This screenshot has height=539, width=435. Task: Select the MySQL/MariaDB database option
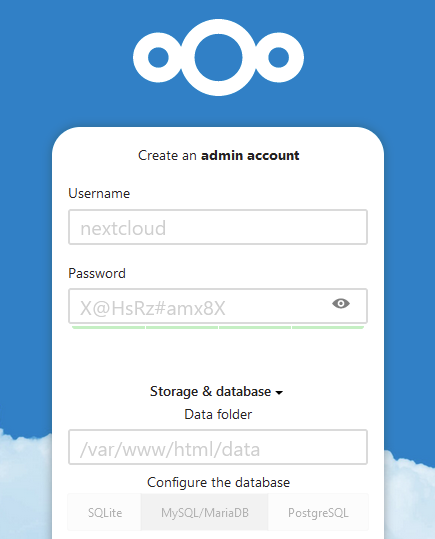(x=205, y=513)
